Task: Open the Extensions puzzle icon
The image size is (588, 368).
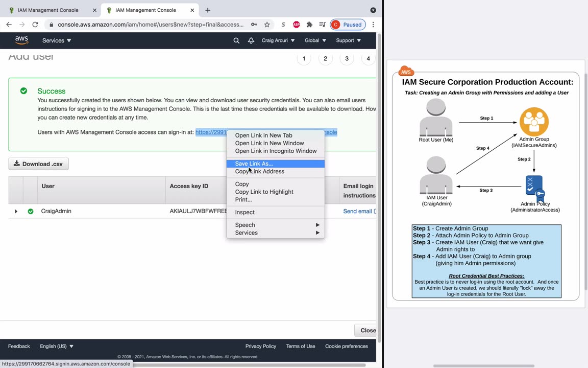Action: pos(309,25)
